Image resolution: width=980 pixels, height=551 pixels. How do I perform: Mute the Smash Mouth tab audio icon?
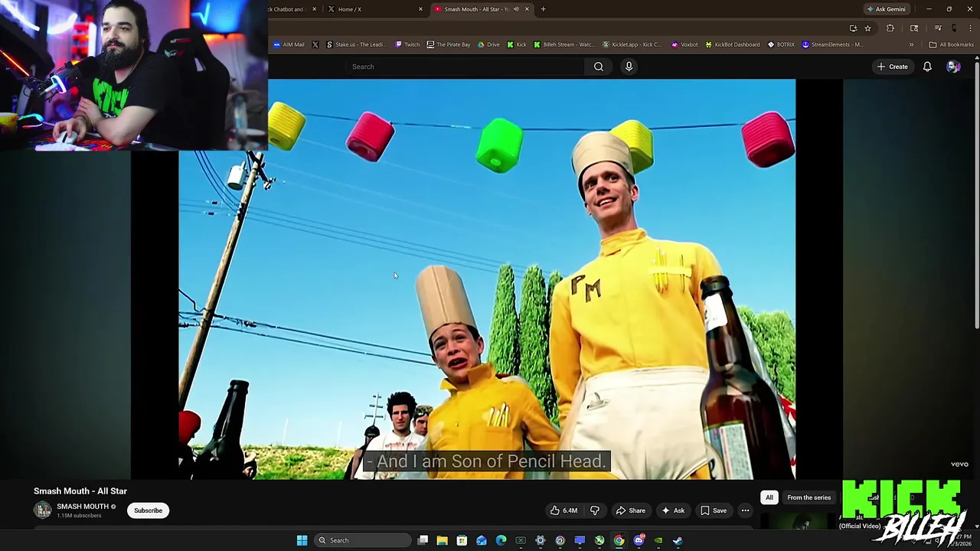[x=516, y=9]
